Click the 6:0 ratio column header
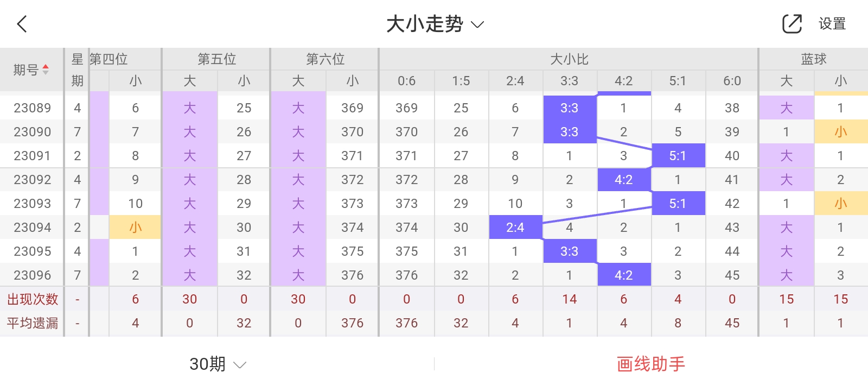868x391 pixels. (732, 81)
